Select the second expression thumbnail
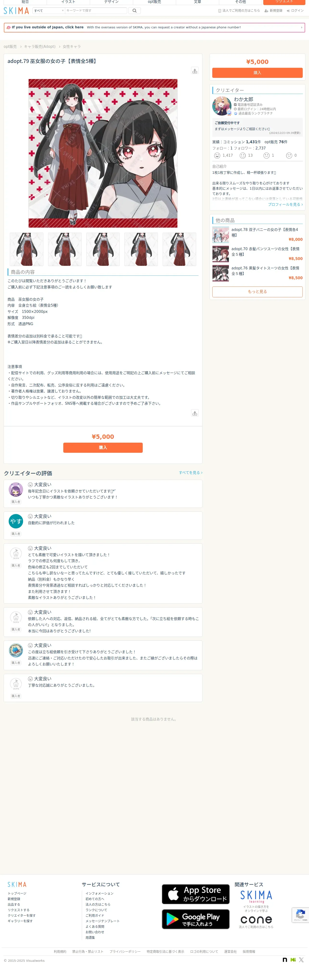This screenshot has width=309, height=980. pos(65,249)
